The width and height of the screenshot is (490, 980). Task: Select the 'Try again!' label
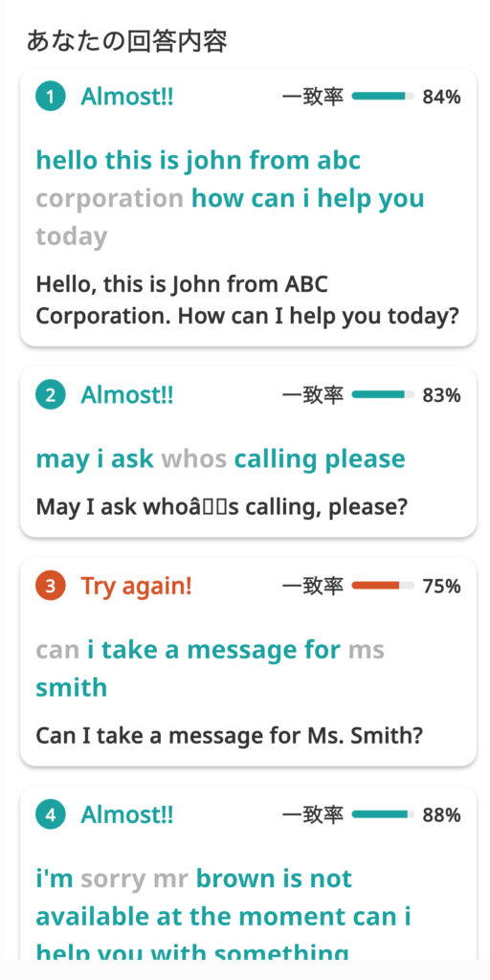(136, 587)
